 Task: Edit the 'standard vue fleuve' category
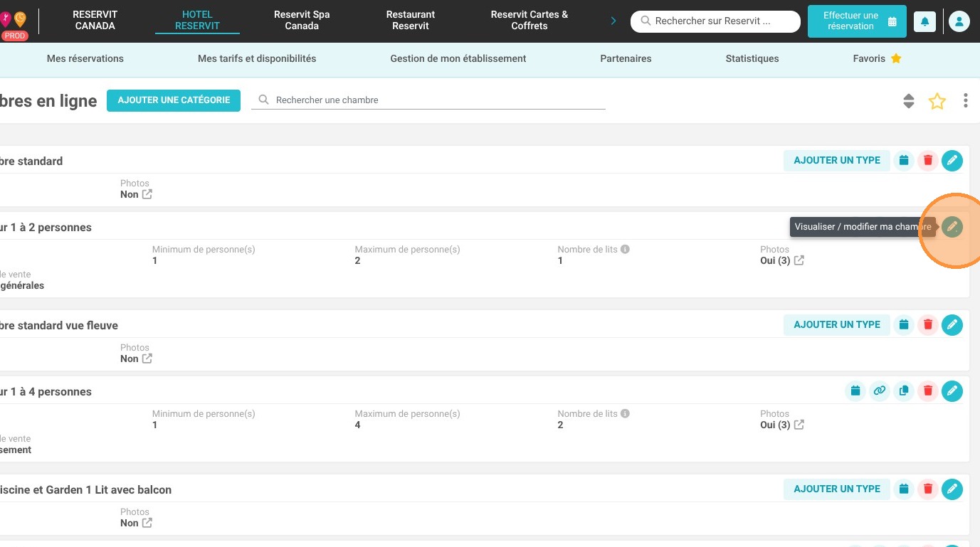coord(952,325)
